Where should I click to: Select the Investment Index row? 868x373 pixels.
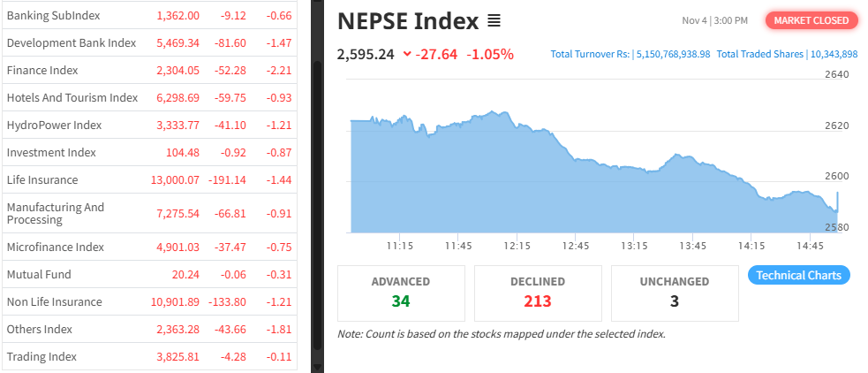tap(51, 152)
